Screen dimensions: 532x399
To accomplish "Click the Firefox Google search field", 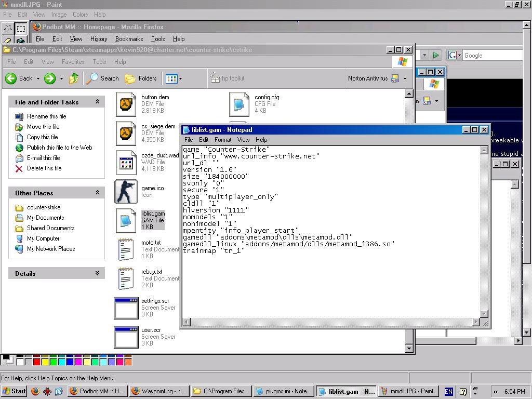I will (x=493, y=55).
